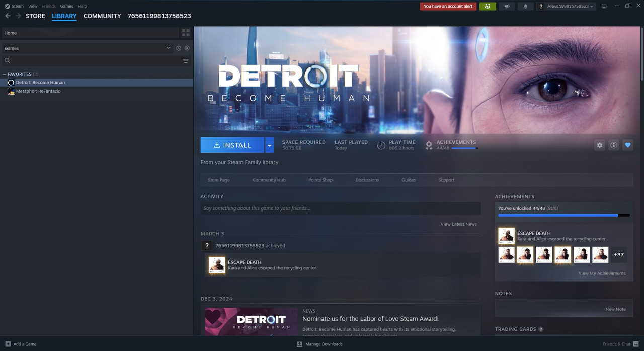Switch to the STORE tab

(x=35, y=16)
